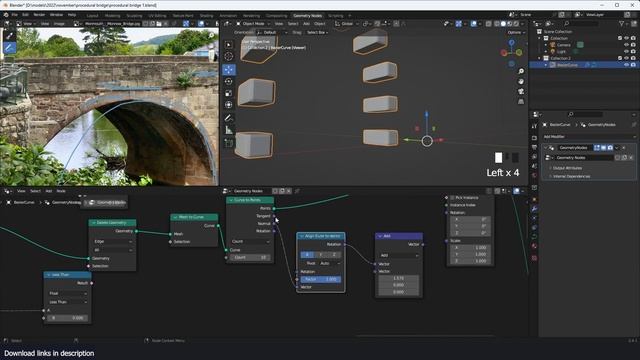Open the Render properties tab icon
Image resolution: width=640 pixels, height=360 pixels.
pos(534,138)
